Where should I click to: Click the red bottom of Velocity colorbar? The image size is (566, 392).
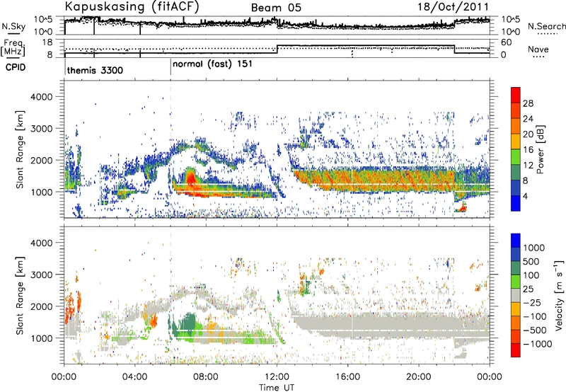point(516,350)
